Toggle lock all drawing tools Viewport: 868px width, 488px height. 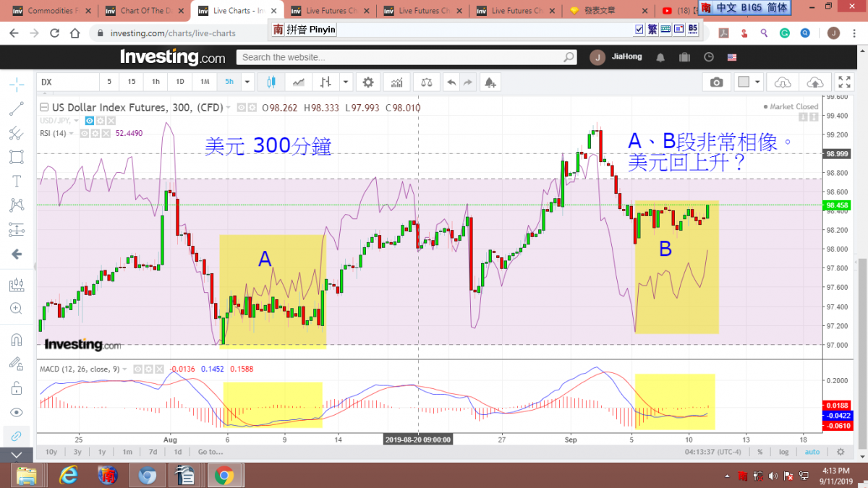coord(17,388)
